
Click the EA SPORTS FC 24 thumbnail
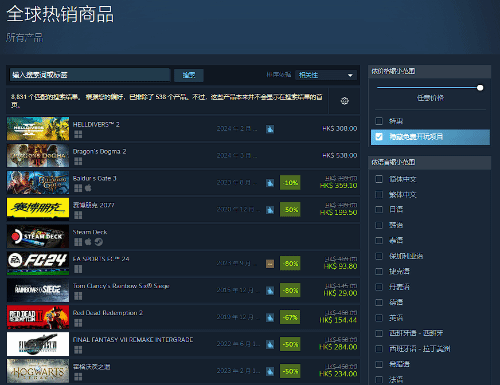(x=38, y=263)
